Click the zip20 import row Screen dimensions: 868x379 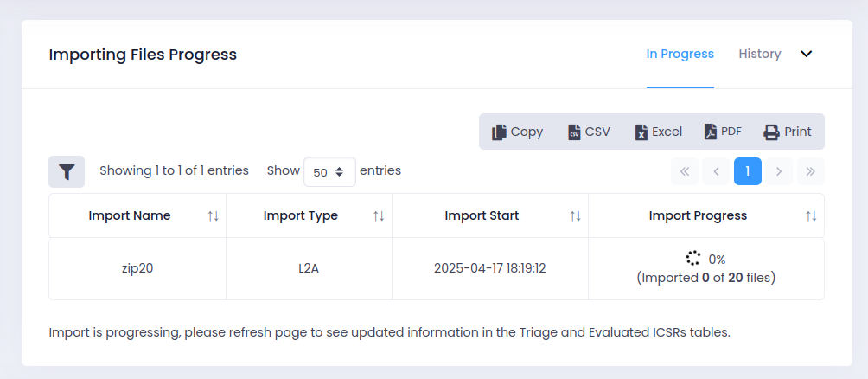[137, 268]
